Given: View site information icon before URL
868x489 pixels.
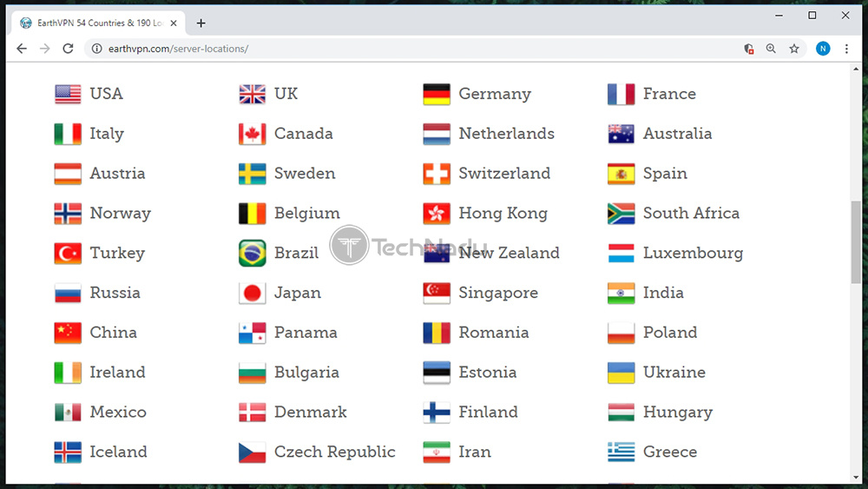Looking at the screenshot, I should pos(97,49).
